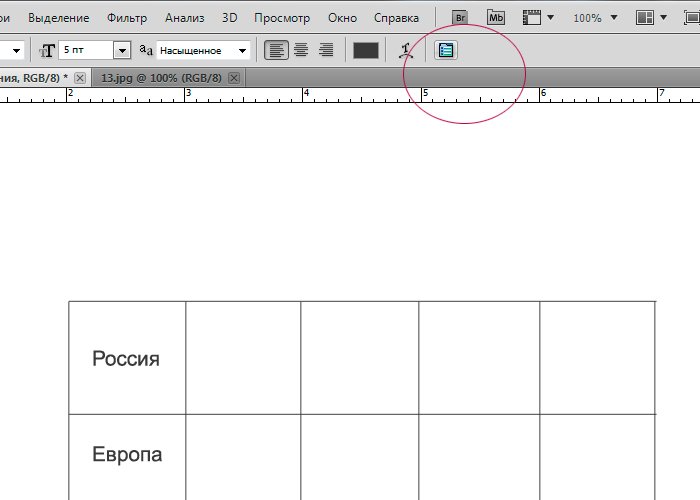700x500 pixels.
Task: Click the create warped text icon
Action: tap(405, 50)
